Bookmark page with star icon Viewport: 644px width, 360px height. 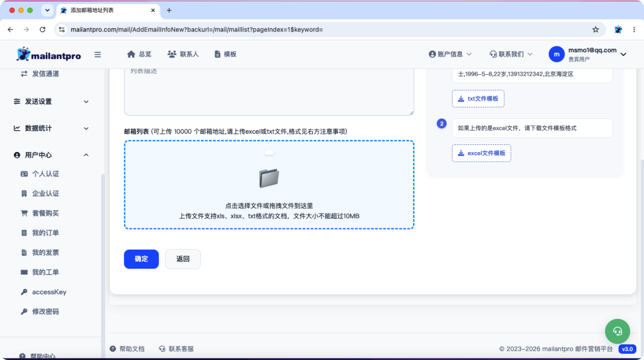click(596, 29)
